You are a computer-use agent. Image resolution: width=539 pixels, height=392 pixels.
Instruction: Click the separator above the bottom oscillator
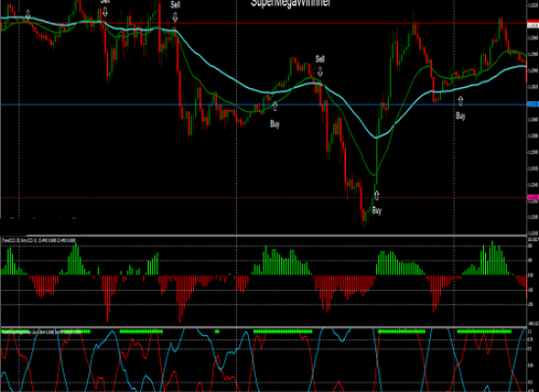click(264, 326)
